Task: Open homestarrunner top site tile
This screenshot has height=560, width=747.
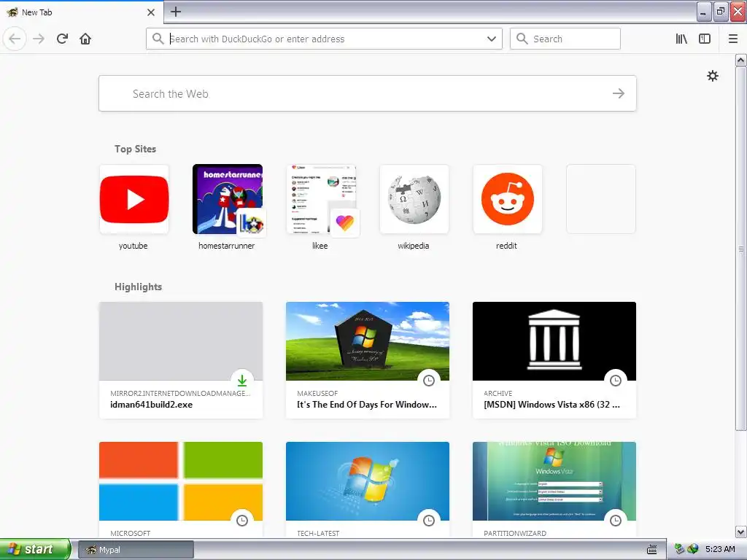Action: click(x=228, y=199)
